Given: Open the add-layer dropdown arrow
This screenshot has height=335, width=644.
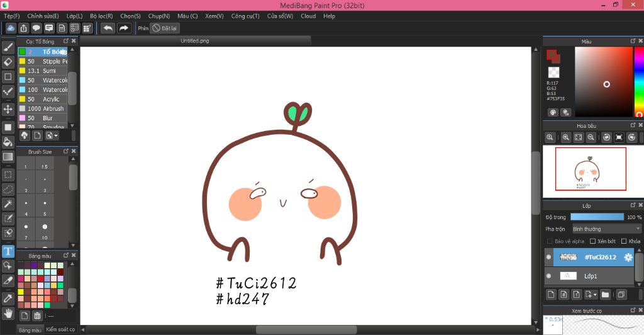Looking at the screenshot, I should click(x=595, y=294).
